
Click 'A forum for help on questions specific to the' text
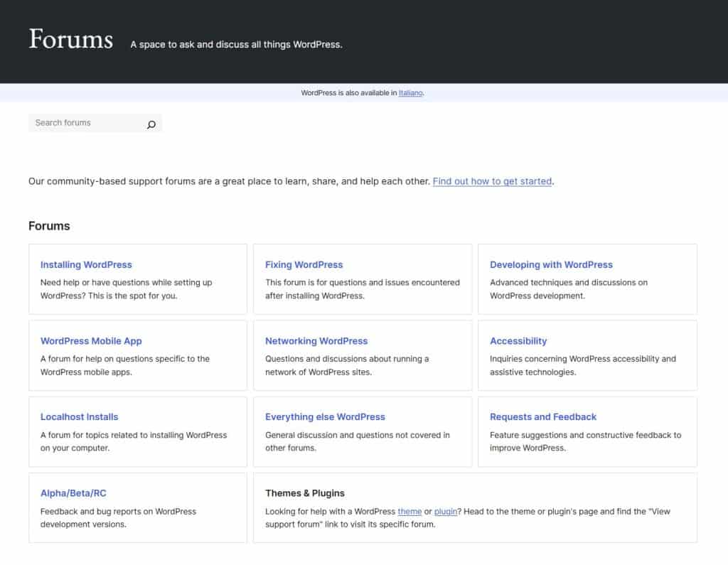(125, 359)
